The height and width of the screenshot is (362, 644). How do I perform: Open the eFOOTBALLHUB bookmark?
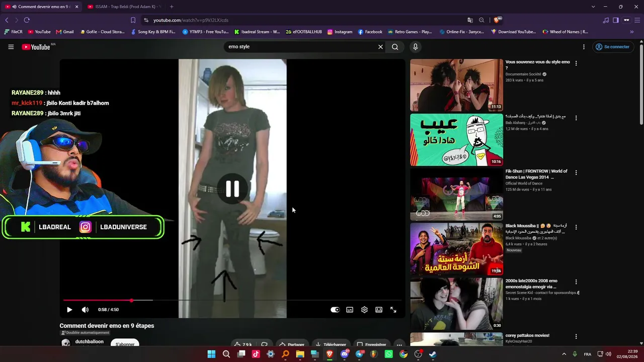[303, 32]
